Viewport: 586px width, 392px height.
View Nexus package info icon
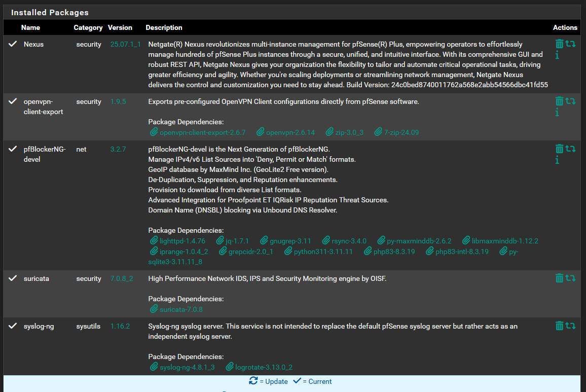557,55
